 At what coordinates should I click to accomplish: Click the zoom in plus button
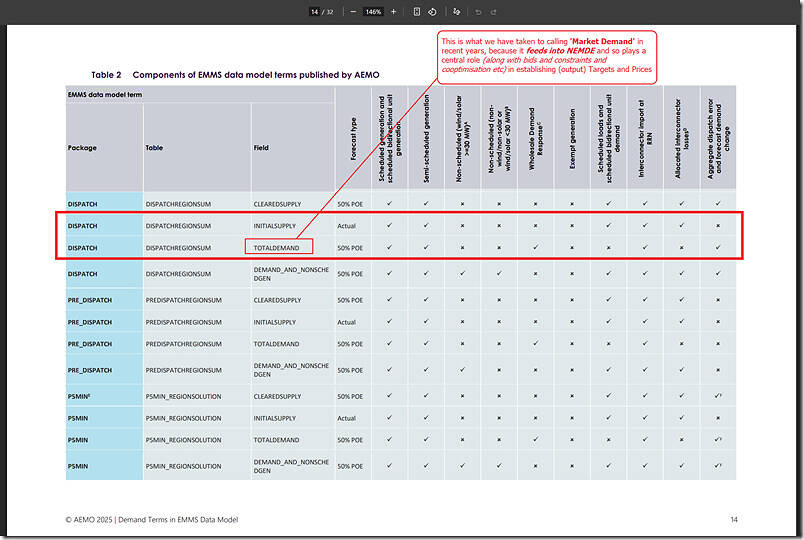[393, 11]
